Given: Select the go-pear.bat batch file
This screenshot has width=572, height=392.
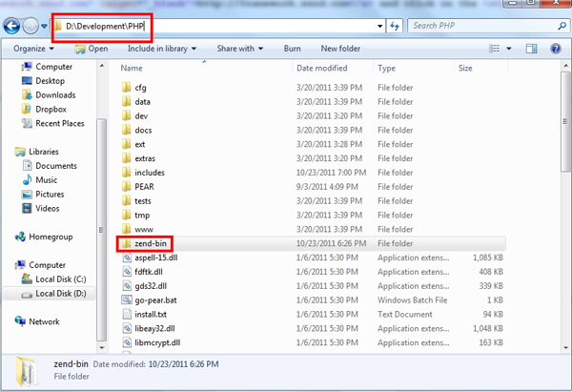Looking at the screenshot, I should tap(157, 299).
